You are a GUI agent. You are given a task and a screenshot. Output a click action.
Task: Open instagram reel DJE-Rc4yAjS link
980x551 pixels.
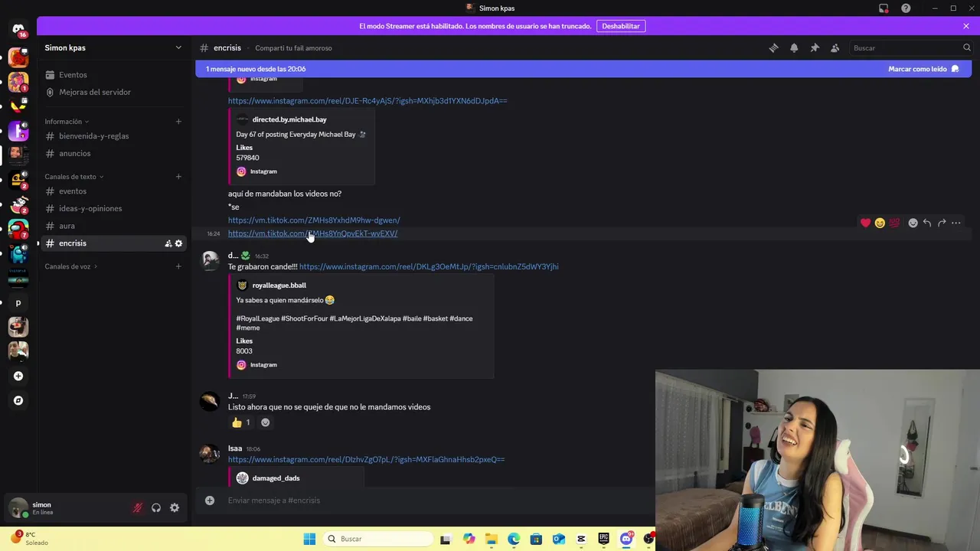pos(367,101)
